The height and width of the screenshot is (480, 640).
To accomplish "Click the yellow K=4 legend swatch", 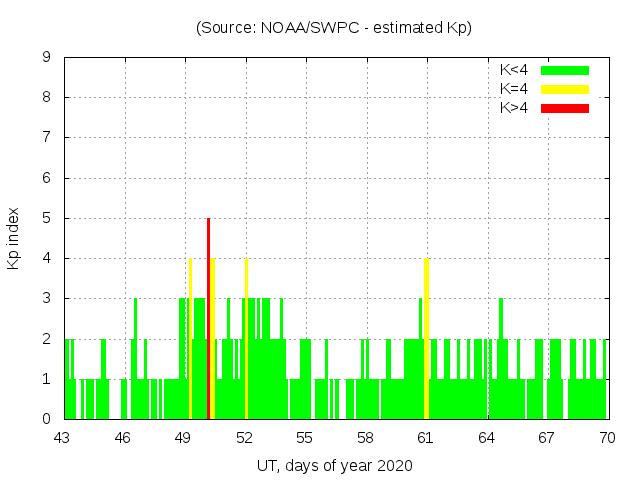I will [x=565, y=89].
